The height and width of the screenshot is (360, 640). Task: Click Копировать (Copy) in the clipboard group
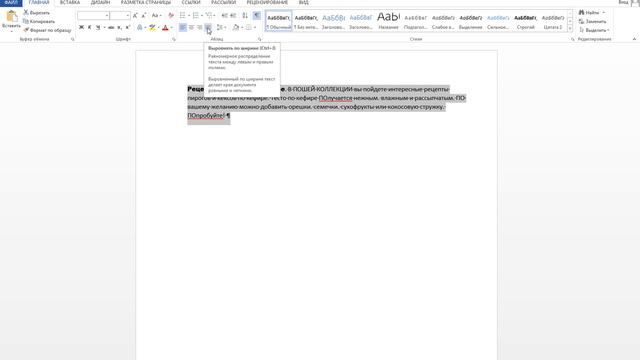point(39,21)
